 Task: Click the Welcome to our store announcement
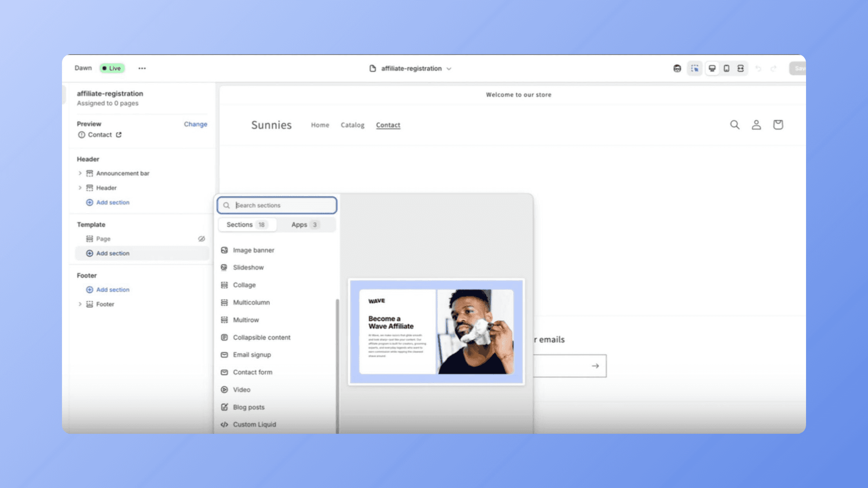pos(519,95)
